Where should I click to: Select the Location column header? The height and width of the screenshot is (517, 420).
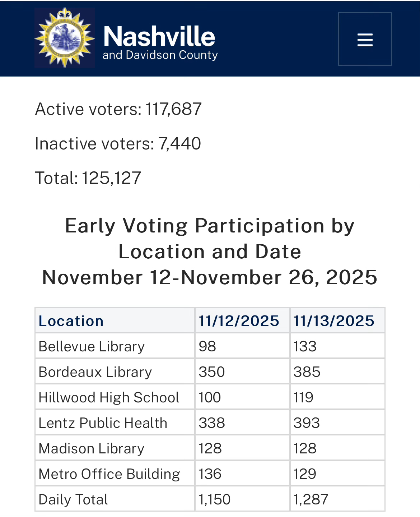[x=71, y=321]
